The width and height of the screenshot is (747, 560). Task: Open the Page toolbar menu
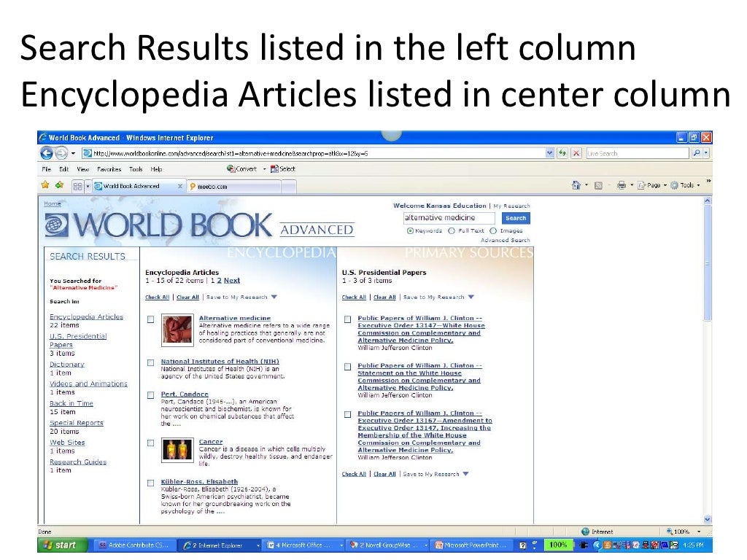pyautogui.click(x=651, y=185)
